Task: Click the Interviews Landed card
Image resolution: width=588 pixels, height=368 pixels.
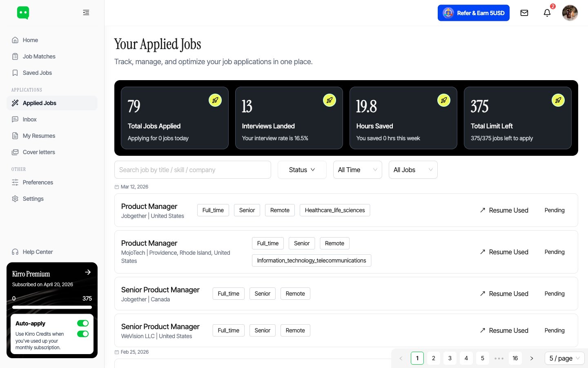Action: pos(289,118)
